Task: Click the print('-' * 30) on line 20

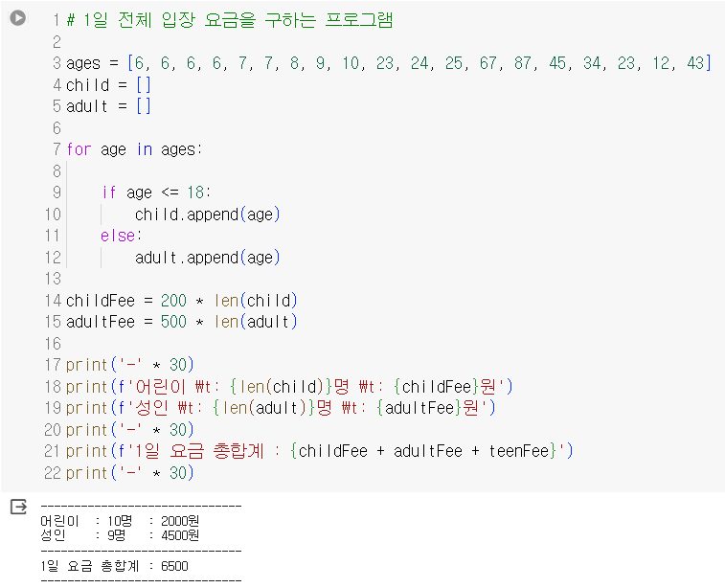Action: coord(130,429)
